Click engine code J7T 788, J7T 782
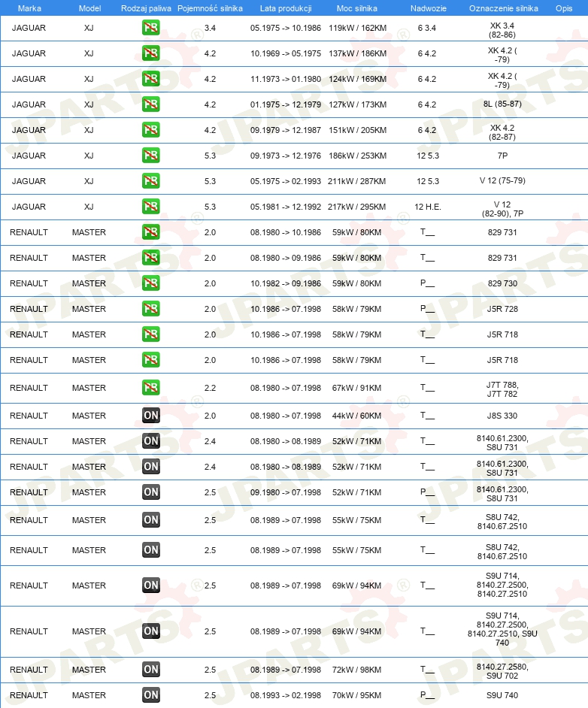Screen dimensions: 588x708 (x=502, y=389)
